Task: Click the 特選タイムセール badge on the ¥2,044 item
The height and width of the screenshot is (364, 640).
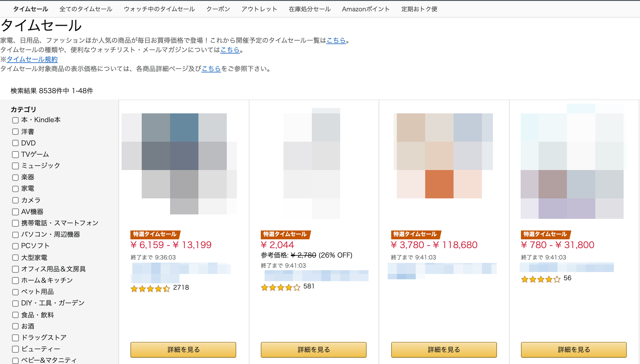Action: [285, 234]
